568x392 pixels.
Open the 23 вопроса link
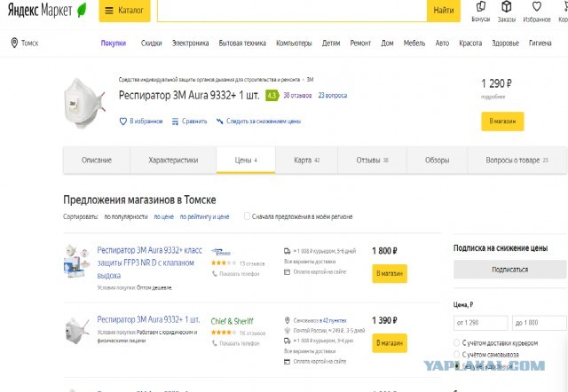[x=333, y=96]
